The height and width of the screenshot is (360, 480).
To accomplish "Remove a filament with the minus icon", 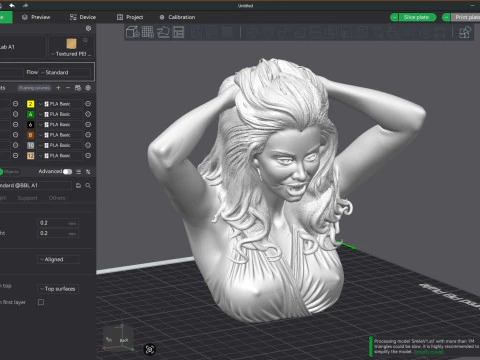I will tap(68, 88).
